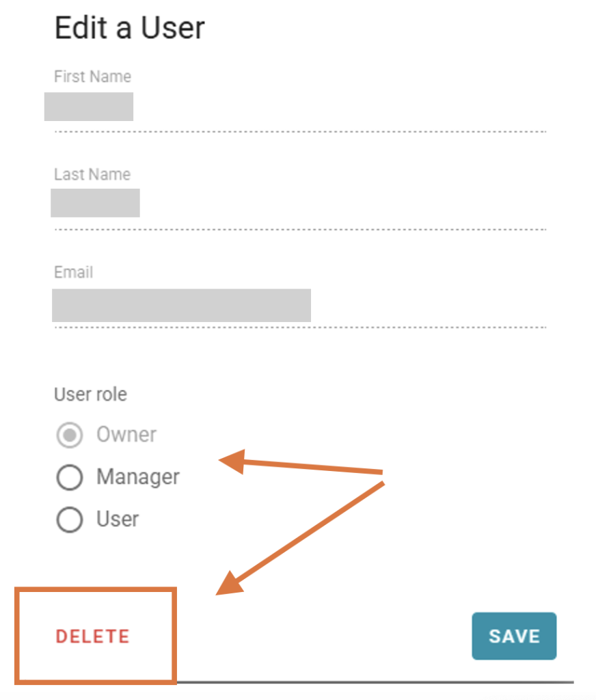This screenshot has width=596, height=700.
Task: Click the redacted last name value
Action: tap(95, 203)
